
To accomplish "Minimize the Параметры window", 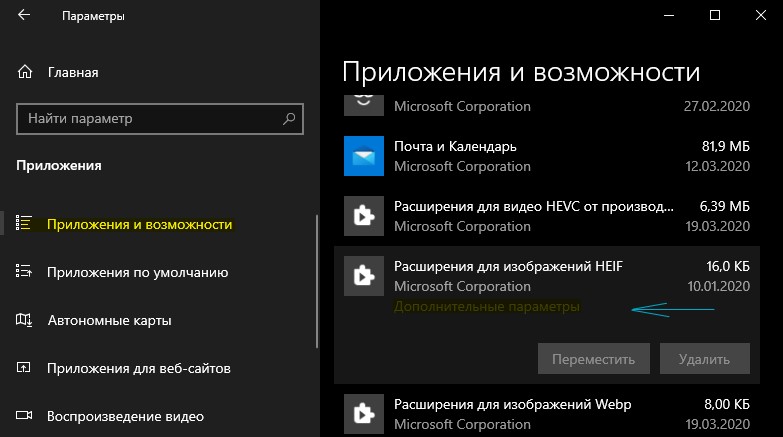I will click(x=669, y=15).
